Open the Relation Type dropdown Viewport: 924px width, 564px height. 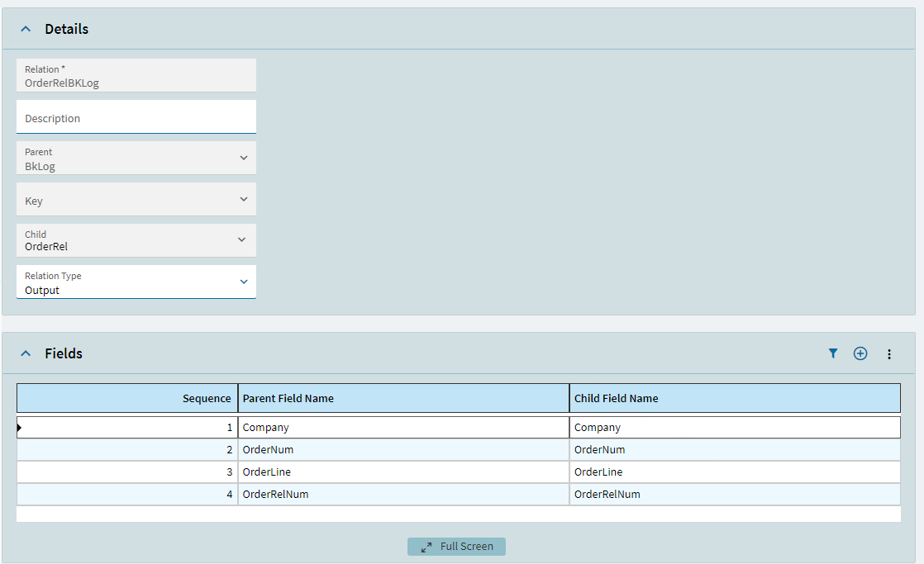click(244, 281)
